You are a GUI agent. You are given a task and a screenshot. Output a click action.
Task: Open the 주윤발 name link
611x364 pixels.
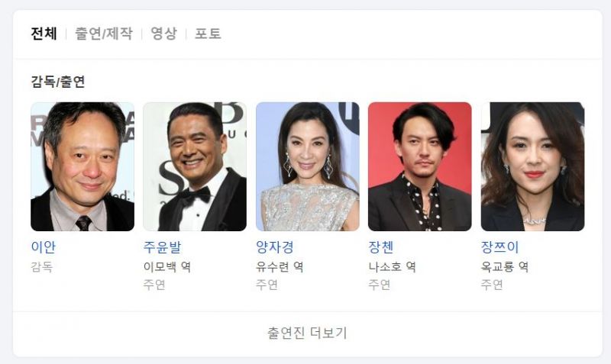pyautogui.click(x=162, y=246)
